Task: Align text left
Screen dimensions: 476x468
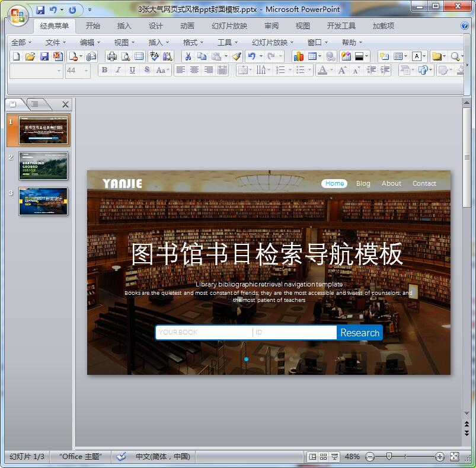Action: (181, 70)
